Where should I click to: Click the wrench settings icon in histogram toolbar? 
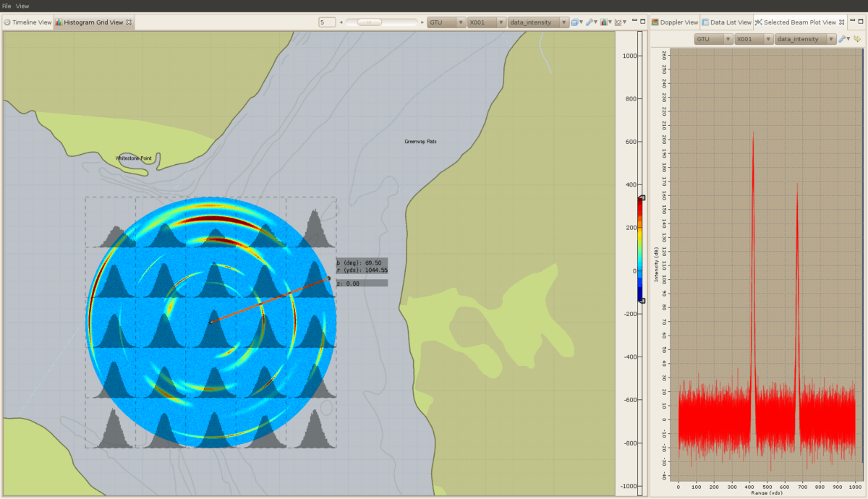click(x=590, y=22)
